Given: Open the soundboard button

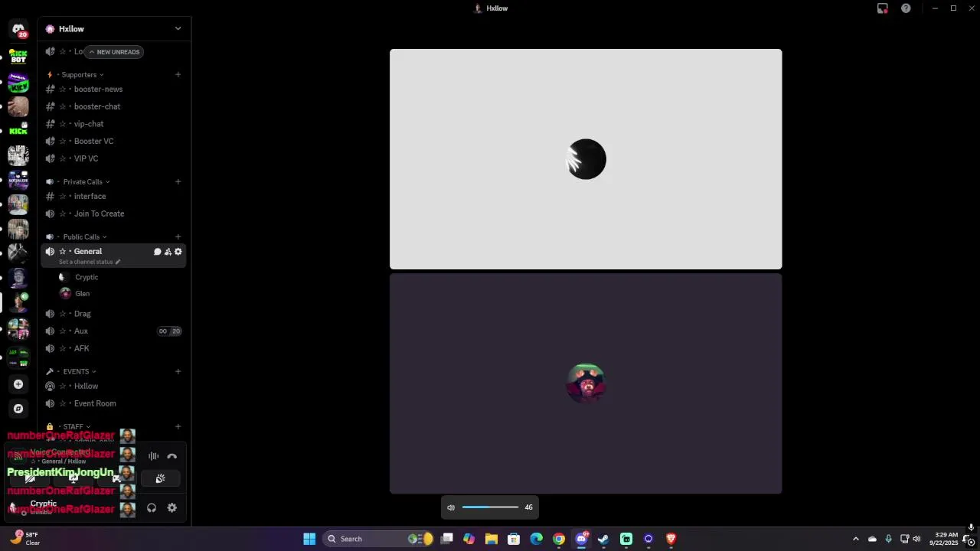Looking at the screenshot, I should point(160,478).
